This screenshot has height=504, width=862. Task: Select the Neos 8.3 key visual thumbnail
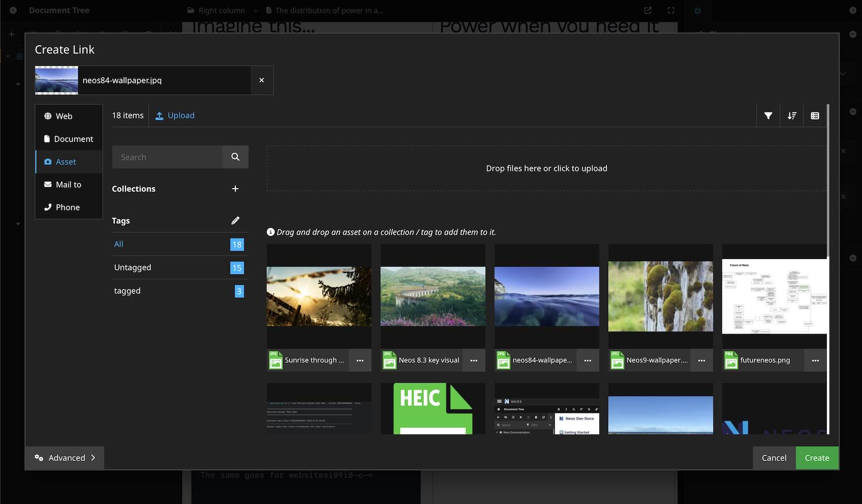pyautogui.click(x=432, y=297)
